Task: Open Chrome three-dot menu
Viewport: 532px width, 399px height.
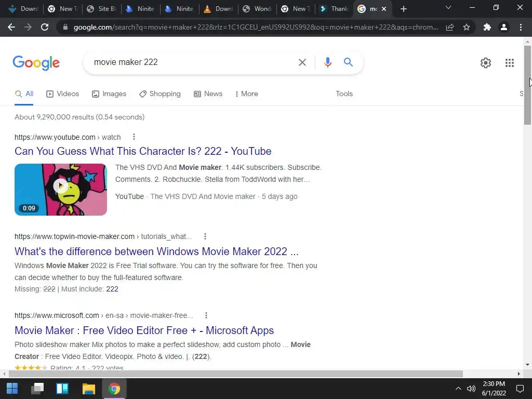Action: click(521, 27)
